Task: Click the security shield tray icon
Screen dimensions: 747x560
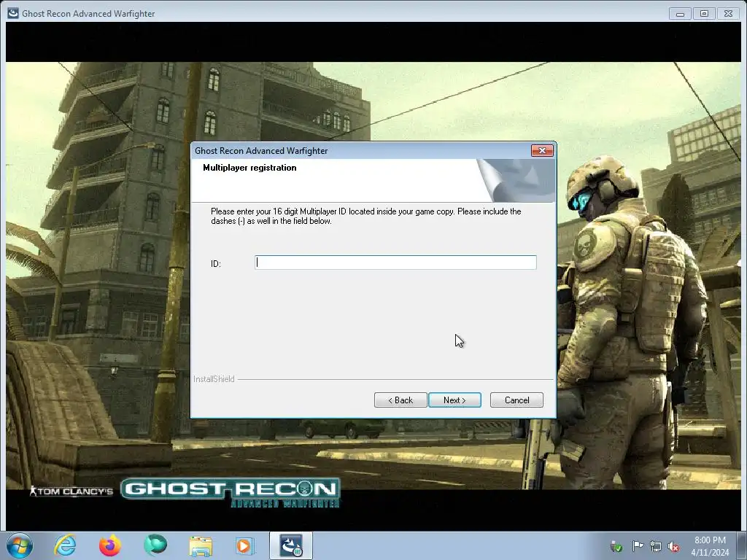Action: click(x=616, y=546)
